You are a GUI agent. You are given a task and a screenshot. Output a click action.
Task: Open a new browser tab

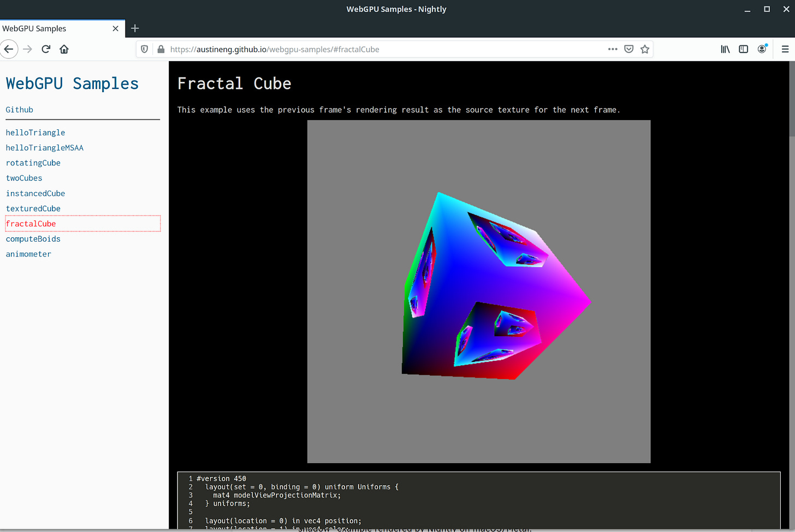point(134,28)
